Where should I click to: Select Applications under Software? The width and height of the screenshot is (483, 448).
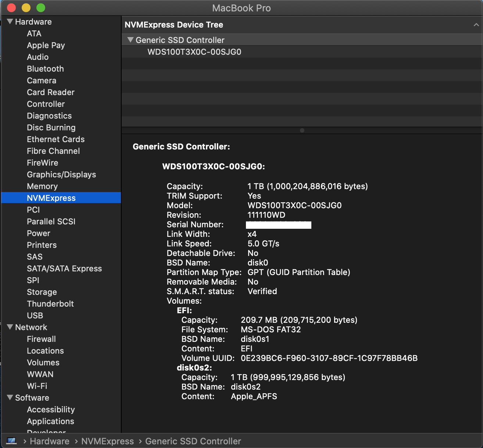tap(50, 421)
